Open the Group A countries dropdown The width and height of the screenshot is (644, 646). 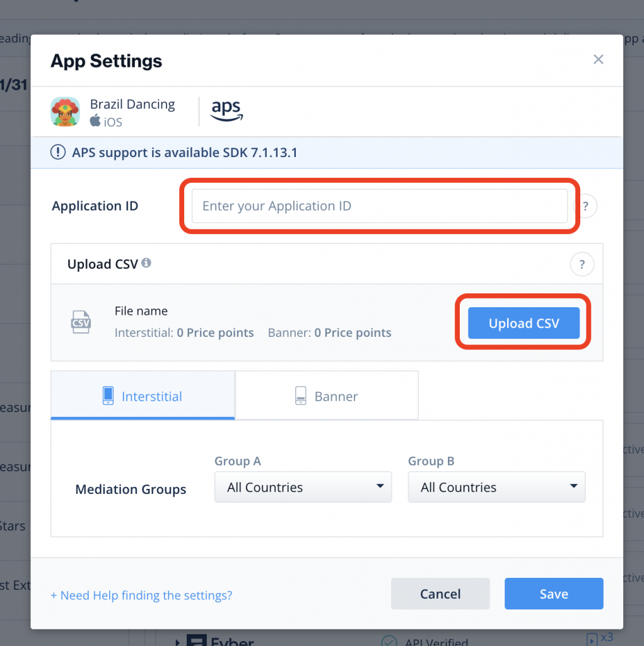tap(303, 487)
